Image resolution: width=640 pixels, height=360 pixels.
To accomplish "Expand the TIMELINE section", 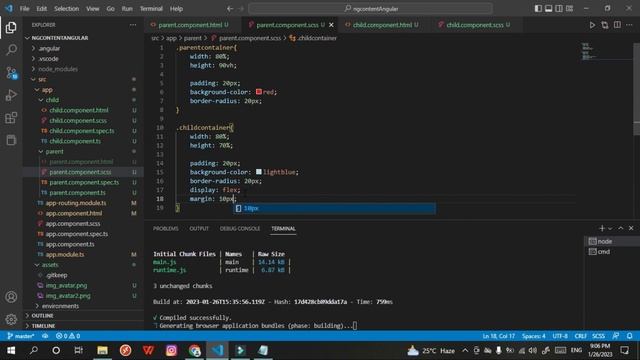I will [x=84, y=326].
